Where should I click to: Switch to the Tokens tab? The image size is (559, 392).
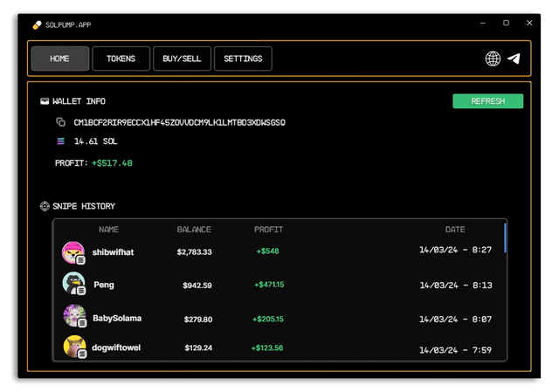[121, 58]
